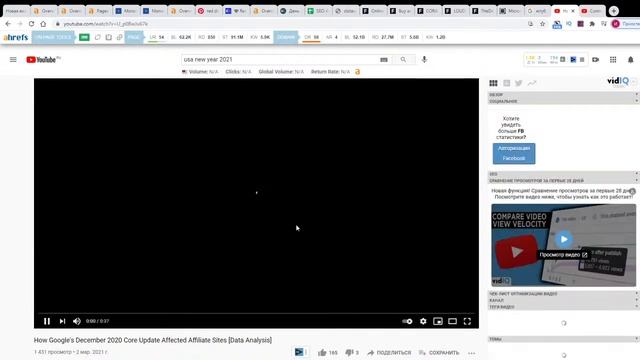Screen dimensions: 640x360
Task: Pause the video
Action: coord(47,321)
